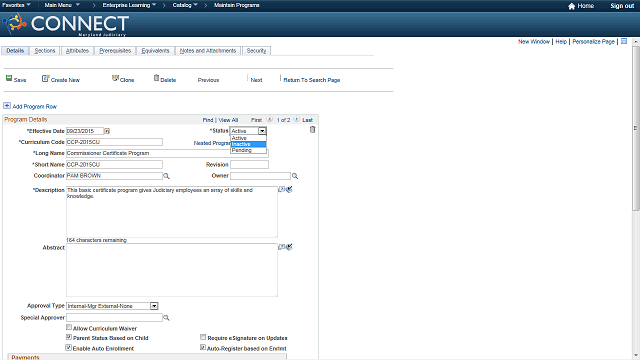Click the Add Program Row plus icon
This screenshot has height=360, width=640.
pos(7,106)
